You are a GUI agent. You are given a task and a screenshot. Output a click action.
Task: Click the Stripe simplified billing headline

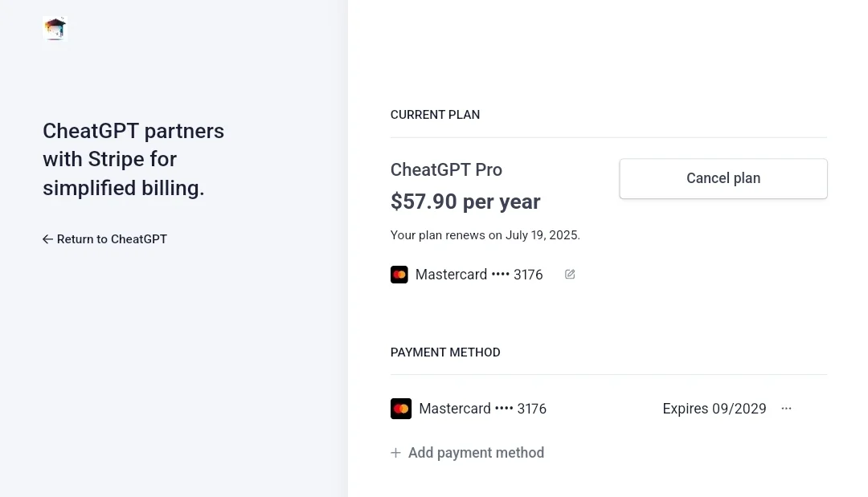click(x=133, y=159)
